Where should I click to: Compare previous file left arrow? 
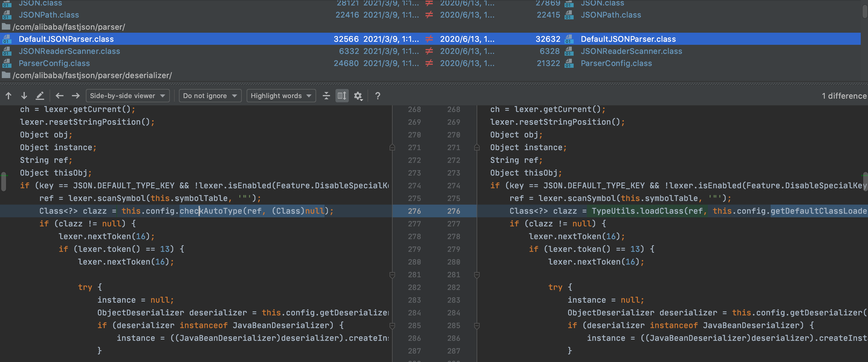coord(60,96)
